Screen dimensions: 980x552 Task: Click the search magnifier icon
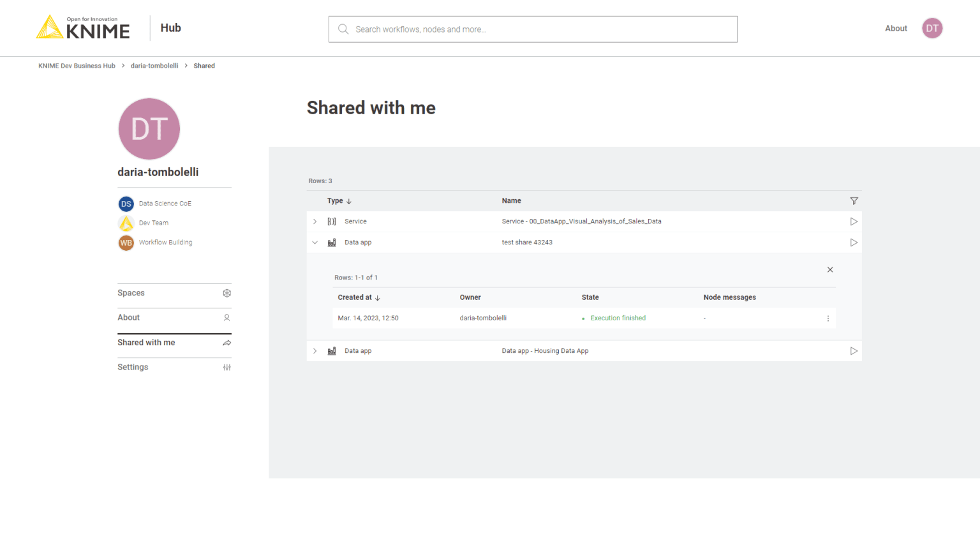343,29
